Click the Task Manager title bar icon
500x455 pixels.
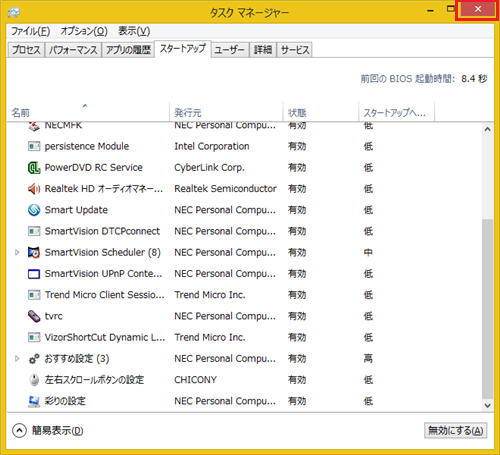tap(14, 12)
